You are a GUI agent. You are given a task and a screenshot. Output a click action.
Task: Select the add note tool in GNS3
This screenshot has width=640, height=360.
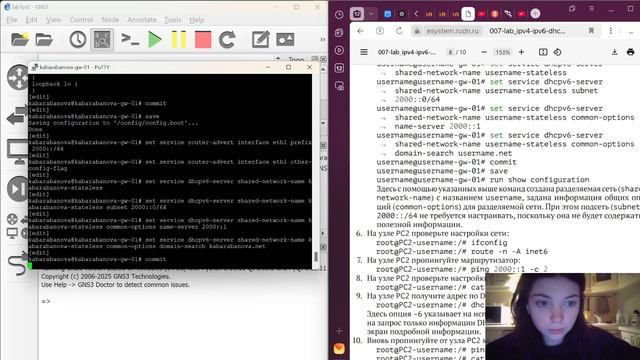(260, 40)
